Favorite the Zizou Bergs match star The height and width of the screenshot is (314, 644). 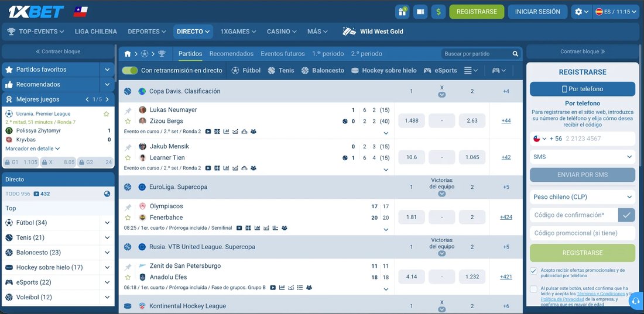(128, 121)
